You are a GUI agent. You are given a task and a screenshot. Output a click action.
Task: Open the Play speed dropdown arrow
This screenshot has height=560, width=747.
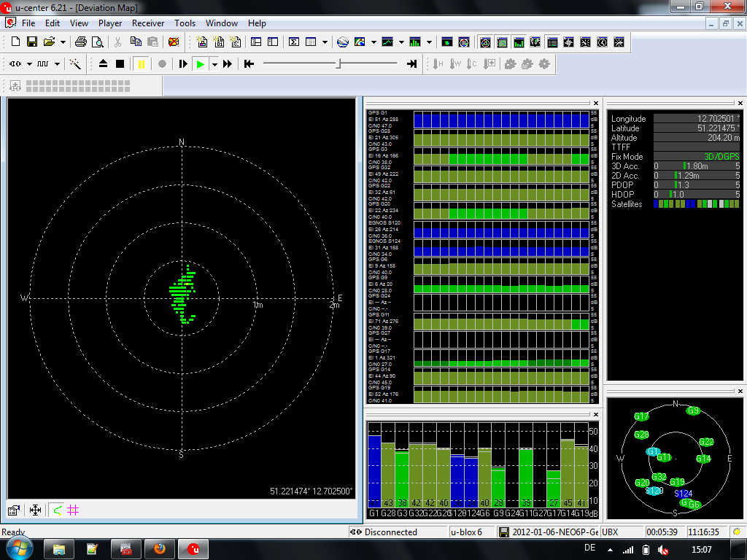214,64
